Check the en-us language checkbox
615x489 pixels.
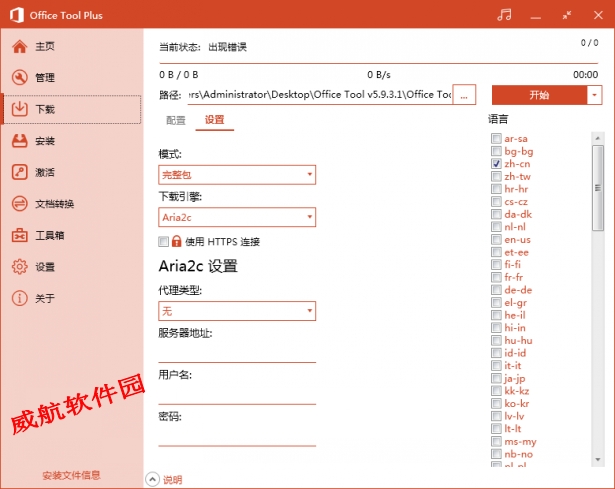496,239
